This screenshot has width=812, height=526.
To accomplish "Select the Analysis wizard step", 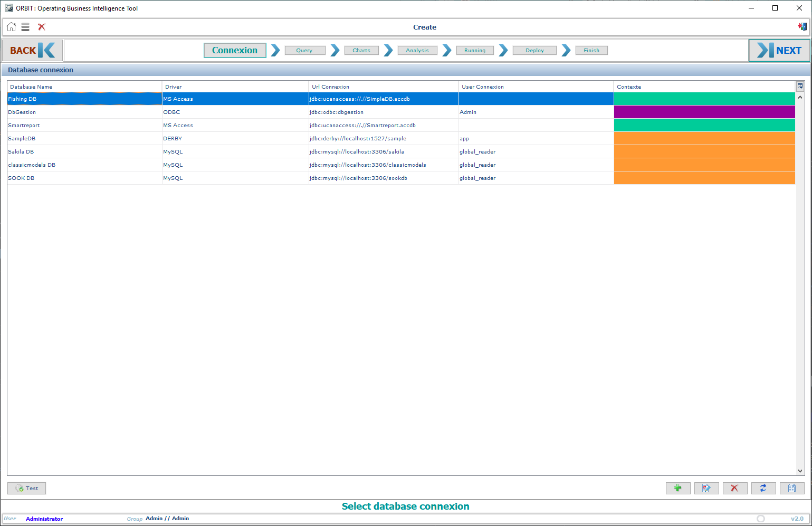I will tap(417, 51).
